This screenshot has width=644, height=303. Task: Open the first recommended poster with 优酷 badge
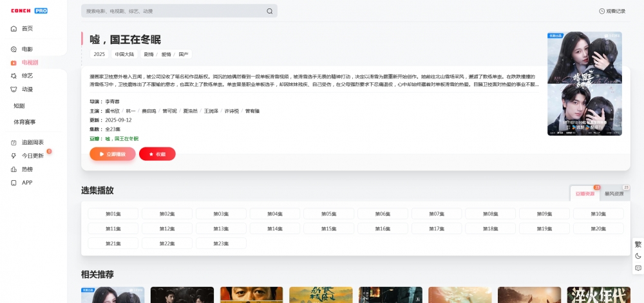pos(113,295)
